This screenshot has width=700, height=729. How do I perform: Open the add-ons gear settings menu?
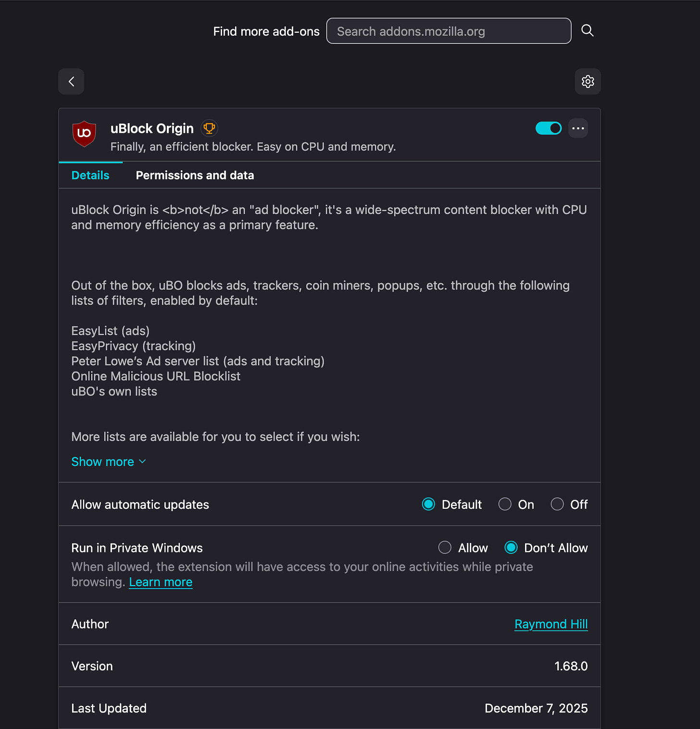587,82
